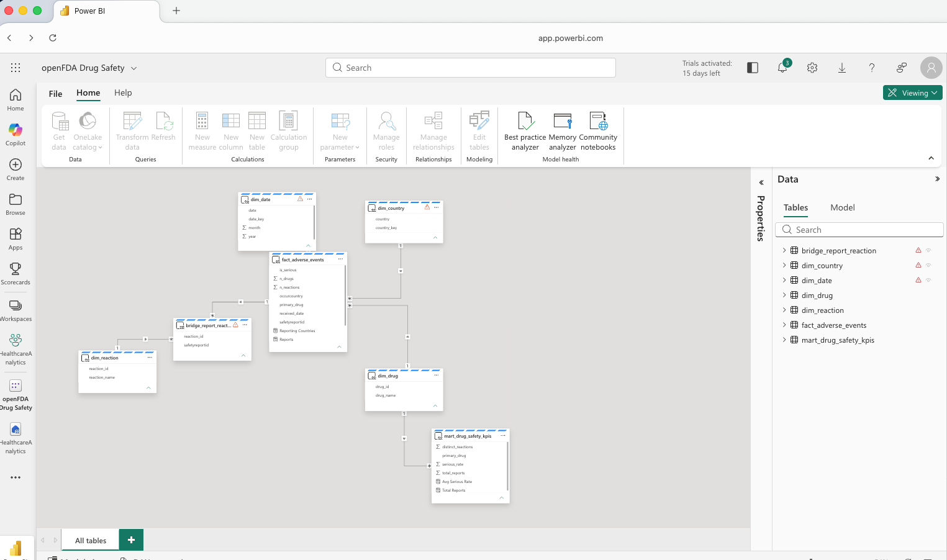Viewport: 947px width, 560px height.
Task: Open first HealthcareAnalytics workspace in sidebar
Action: coord(16,350)
